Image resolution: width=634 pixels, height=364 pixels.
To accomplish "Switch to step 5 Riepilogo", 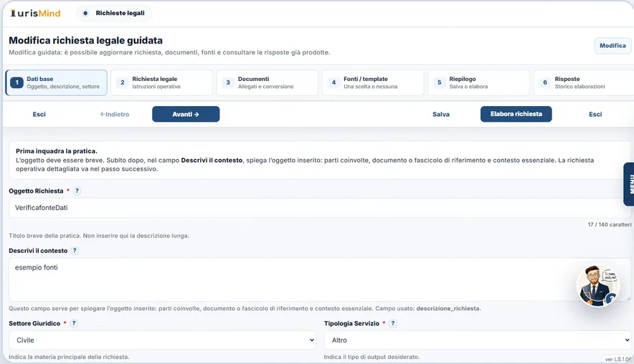I will point(479,82).
